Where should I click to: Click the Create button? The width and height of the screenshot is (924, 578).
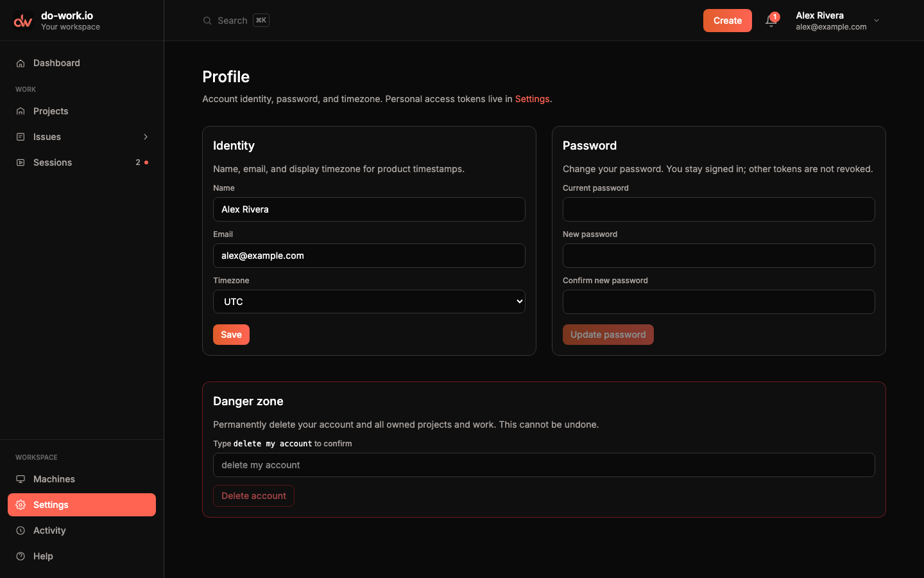727,21
